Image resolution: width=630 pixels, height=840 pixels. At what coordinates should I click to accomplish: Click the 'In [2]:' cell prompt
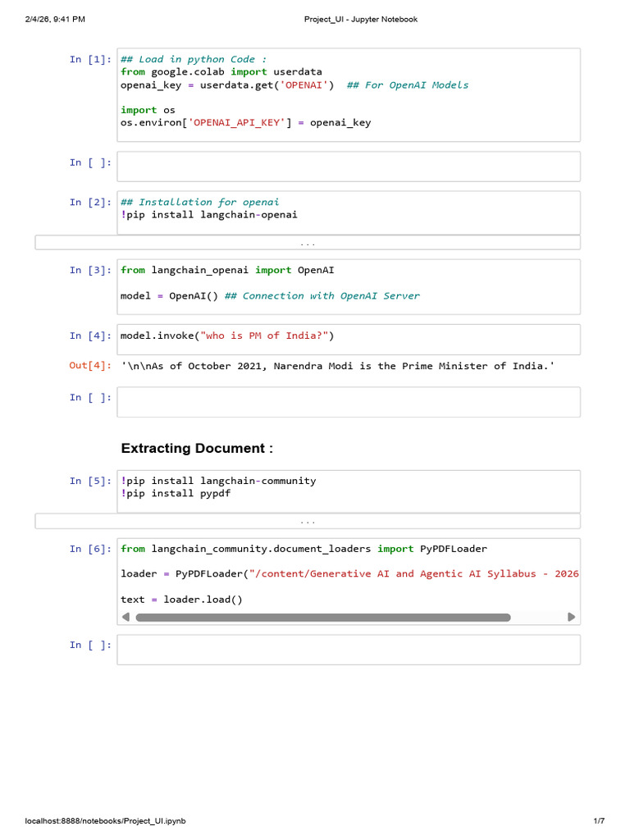tap(90, 202)
